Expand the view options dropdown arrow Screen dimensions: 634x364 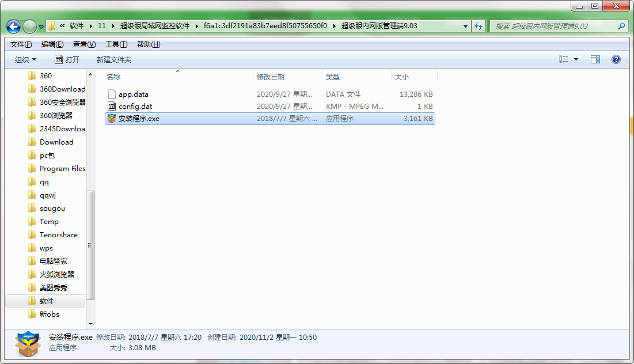pos(576,59)
